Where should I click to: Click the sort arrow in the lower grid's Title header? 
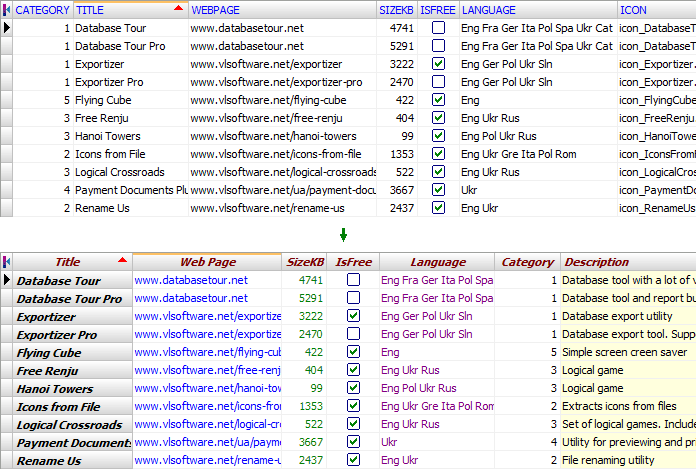coord(122,262)
